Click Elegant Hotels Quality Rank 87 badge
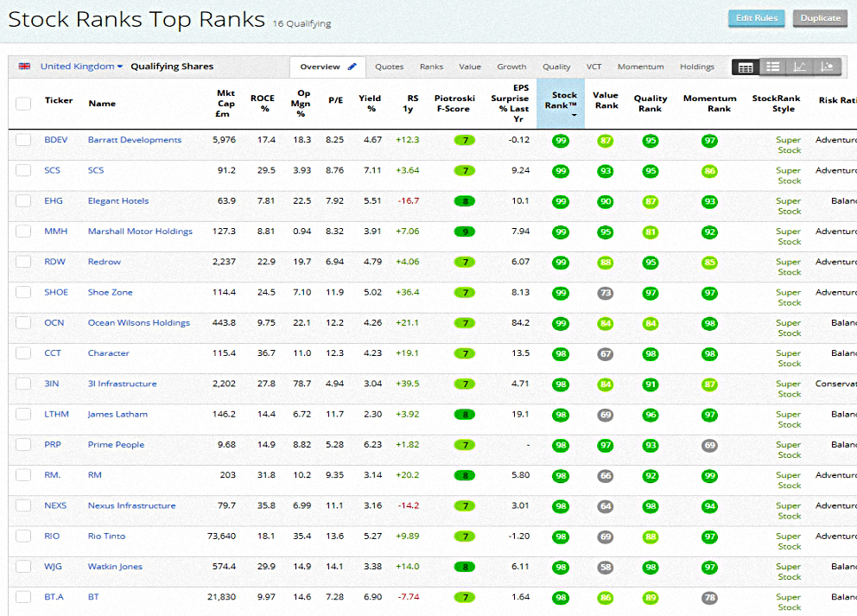This screenshot has width=857, height=616. click(651, 202)
